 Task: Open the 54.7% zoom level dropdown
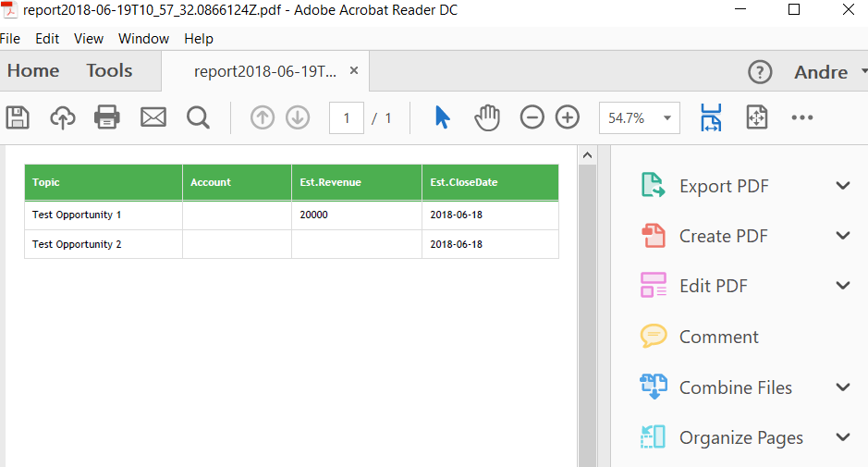coord(640,117)
